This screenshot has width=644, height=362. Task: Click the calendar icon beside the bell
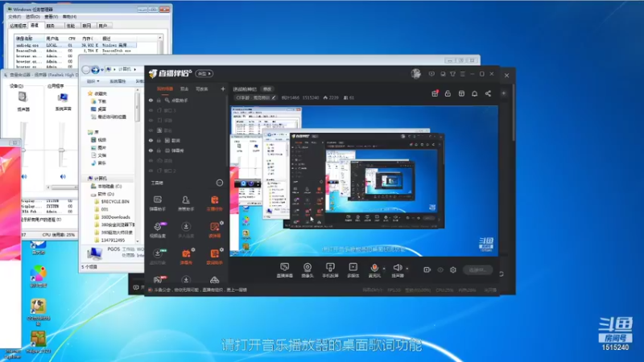tap(461, 93)
